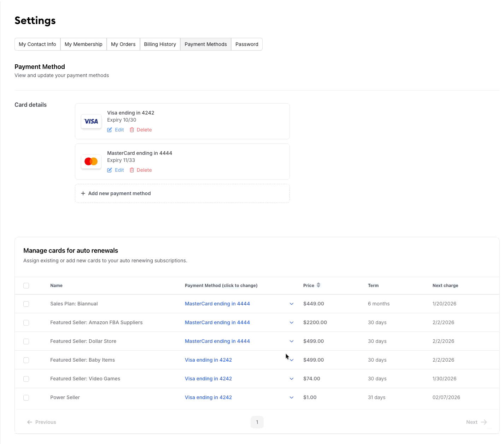
Task: Go to the Next page of subscriptions
Action: pos(476,422)
